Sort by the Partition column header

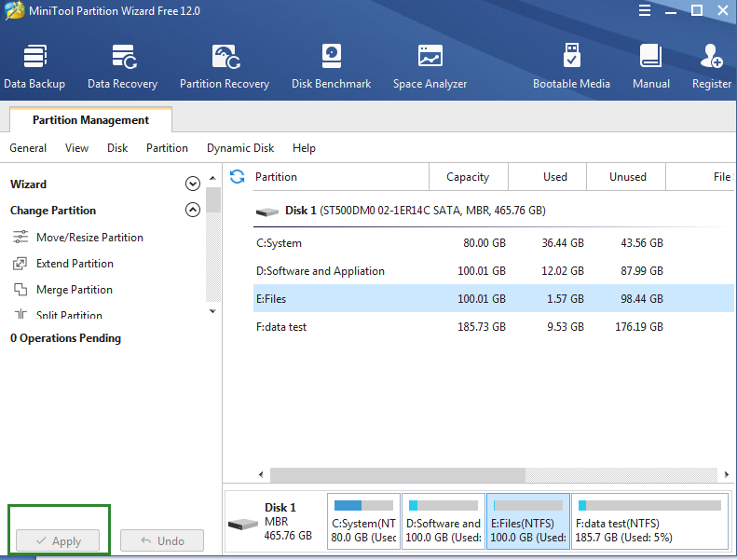coord(341,177)
